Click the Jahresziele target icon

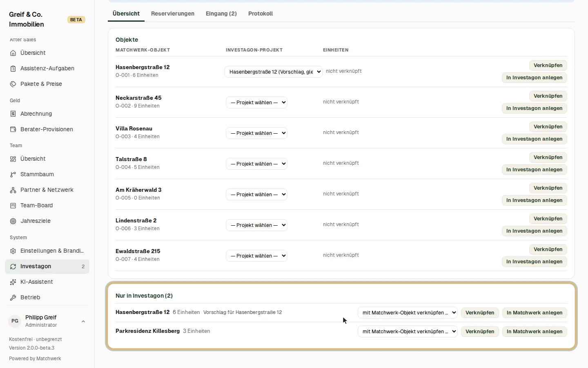tap(13, 221)
